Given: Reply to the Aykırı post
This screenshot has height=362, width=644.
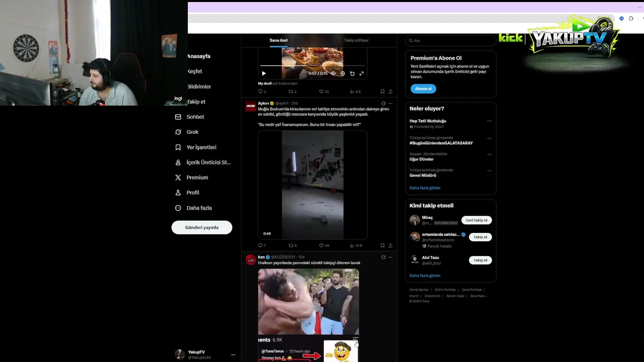Looking at the screenshot, I should click(x=262, y=245).
